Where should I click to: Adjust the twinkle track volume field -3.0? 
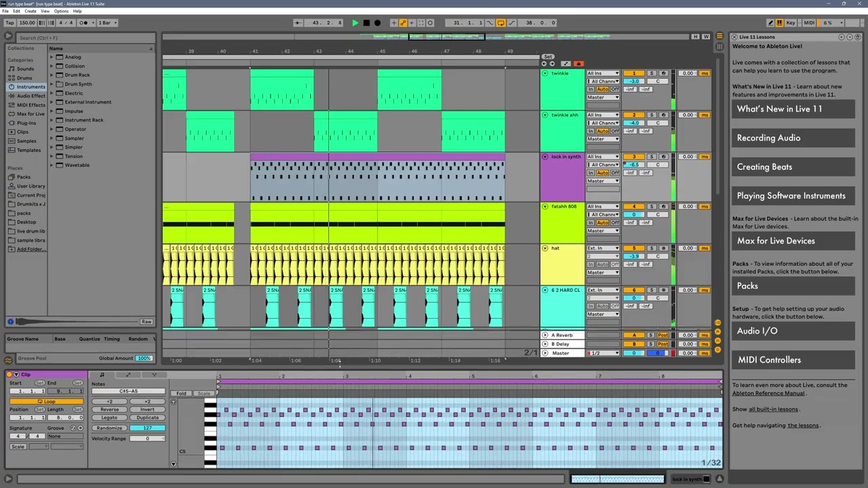click(x=634, y=81)
